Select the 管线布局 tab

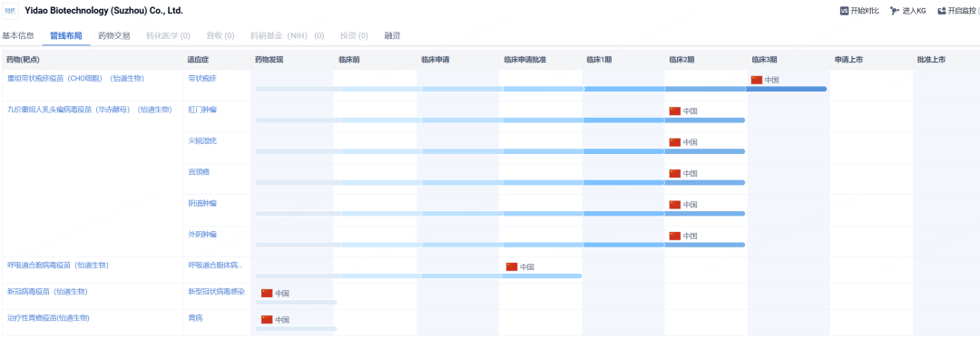[66, 35]
